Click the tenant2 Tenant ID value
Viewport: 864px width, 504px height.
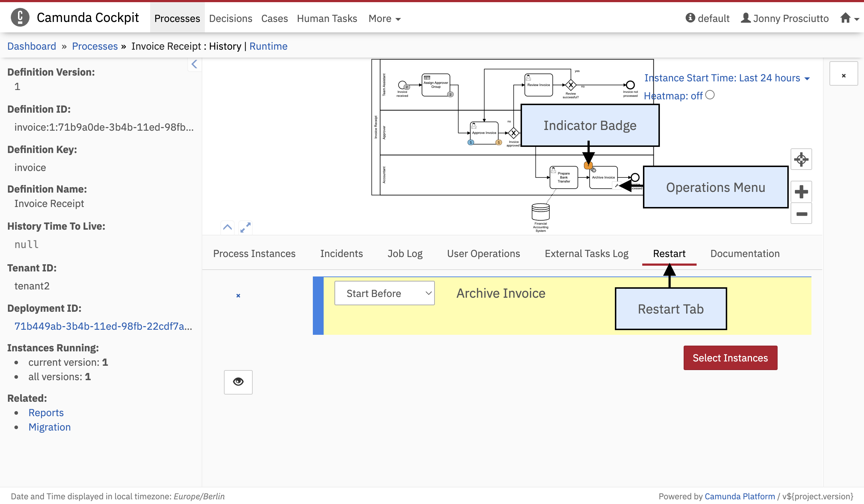32,286
